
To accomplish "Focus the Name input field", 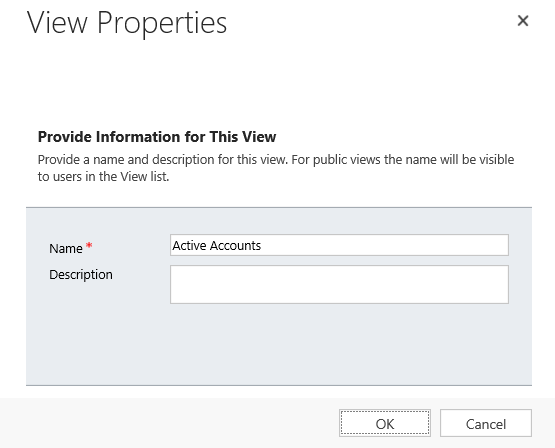I will (x=339, y=245).
